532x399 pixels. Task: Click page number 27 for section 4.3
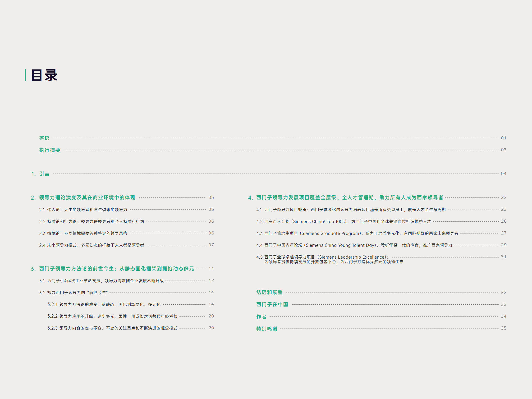pos(504,233)
